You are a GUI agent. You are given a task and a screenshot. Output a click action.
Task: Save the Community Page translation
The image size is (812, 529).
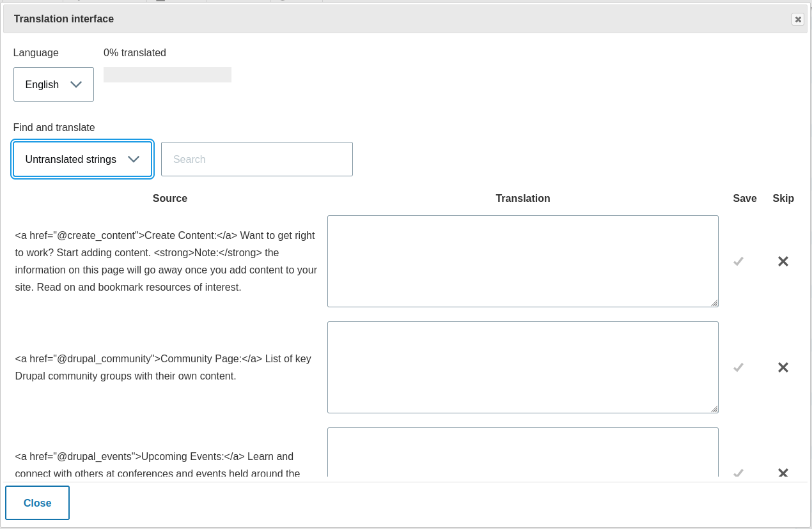(x=738, y=367)
